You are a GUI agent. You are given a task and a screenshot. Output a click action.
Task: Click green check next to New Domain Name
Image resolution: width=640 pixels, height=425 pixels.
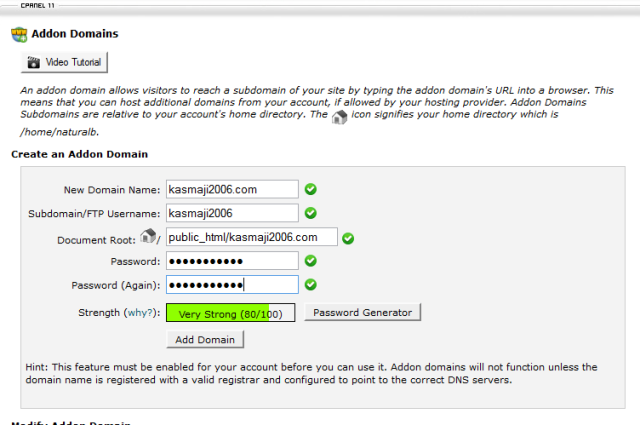(311, 189)
